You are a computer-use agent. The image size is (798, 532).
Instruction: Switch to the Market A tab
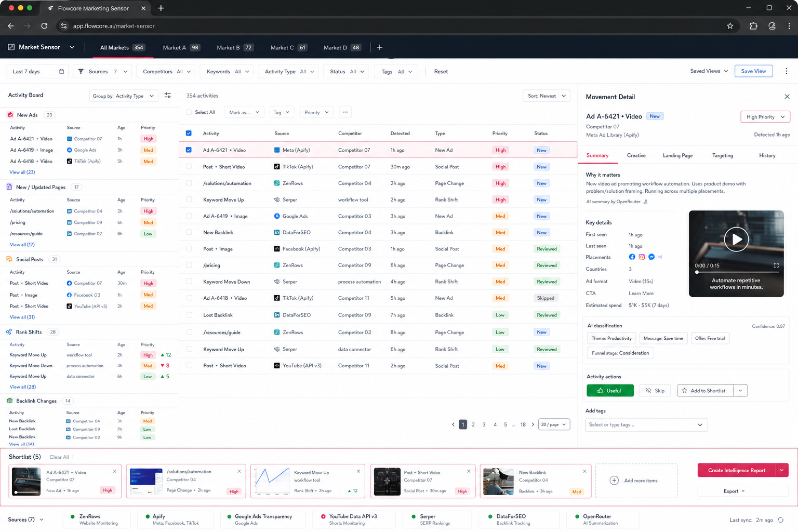coord(181,47)
